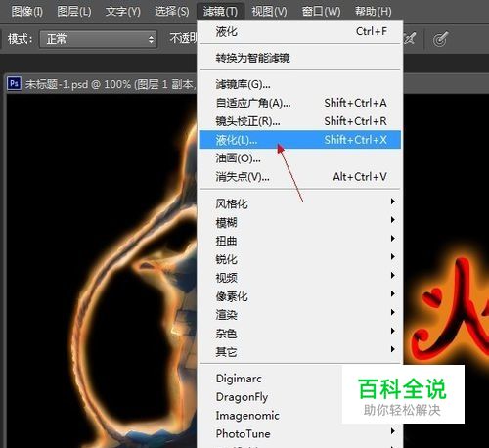The height and width of the screenshot is (448, 489).
Task: Open the DragonFly plugin entry
Action: coord(242,397)
